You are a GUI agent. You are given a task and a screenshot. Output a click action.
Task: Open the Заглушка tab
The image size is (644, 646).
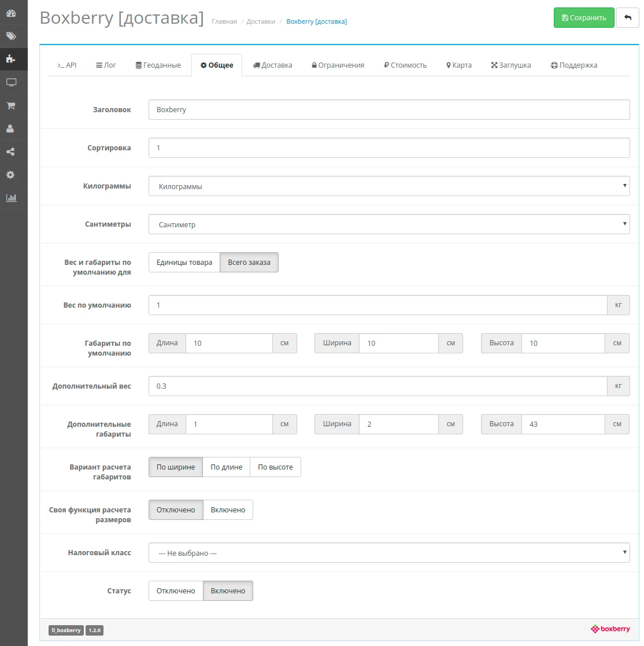pyautogui.click(x=511, y=65)
